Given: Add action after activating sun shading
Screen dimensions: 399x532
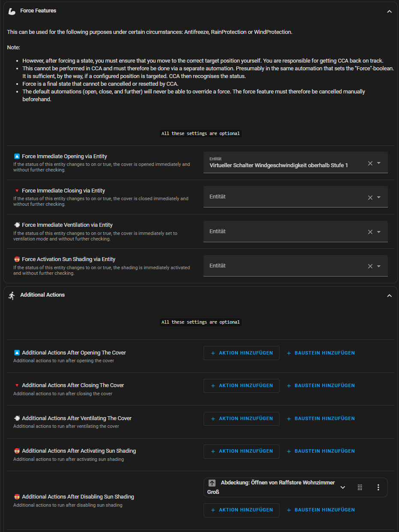Looking at the screenshot, I should [241, 451].
